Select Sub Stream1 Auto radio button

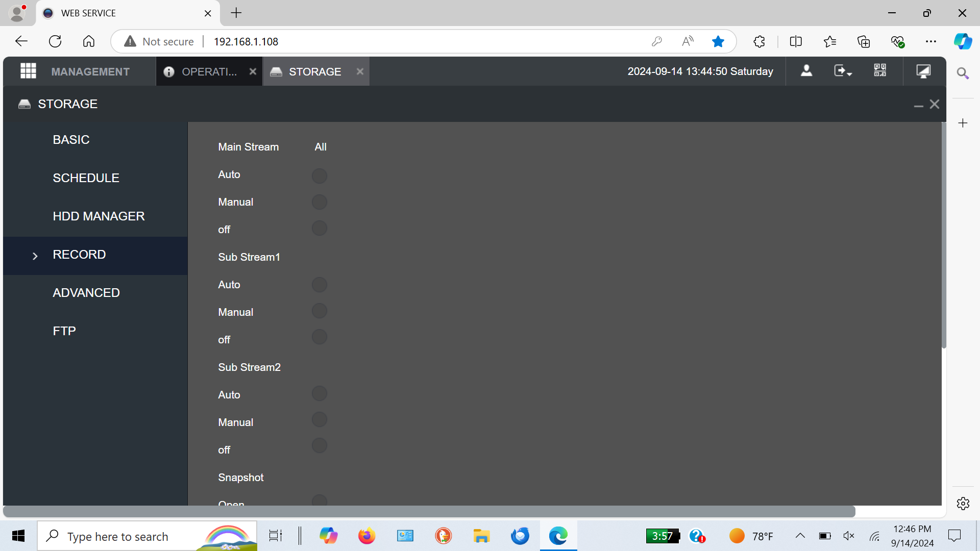pyautogui.click(x=320, y=285)
